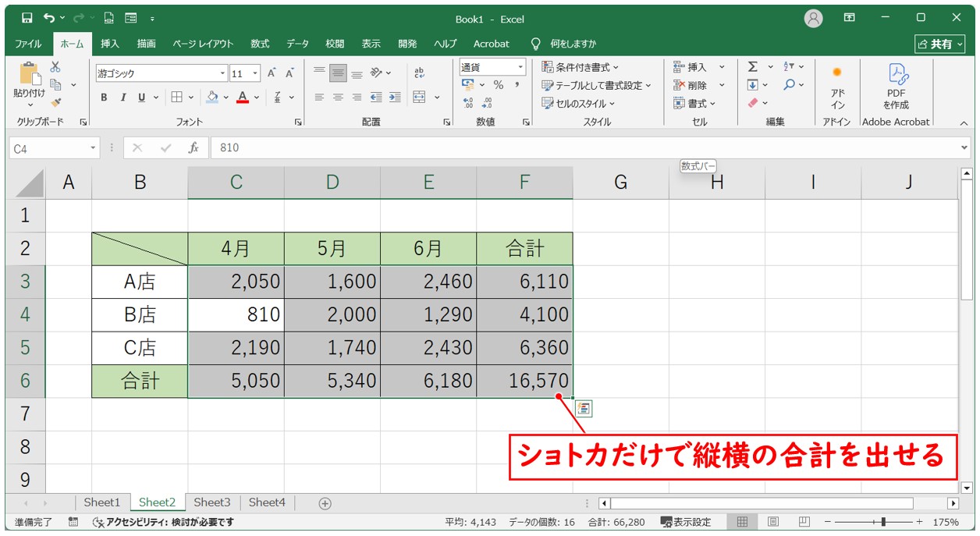Image resolution: width=980 pixels, height=536 pixels.
Task: Toggle italic formatting
Action: point(123,98)
